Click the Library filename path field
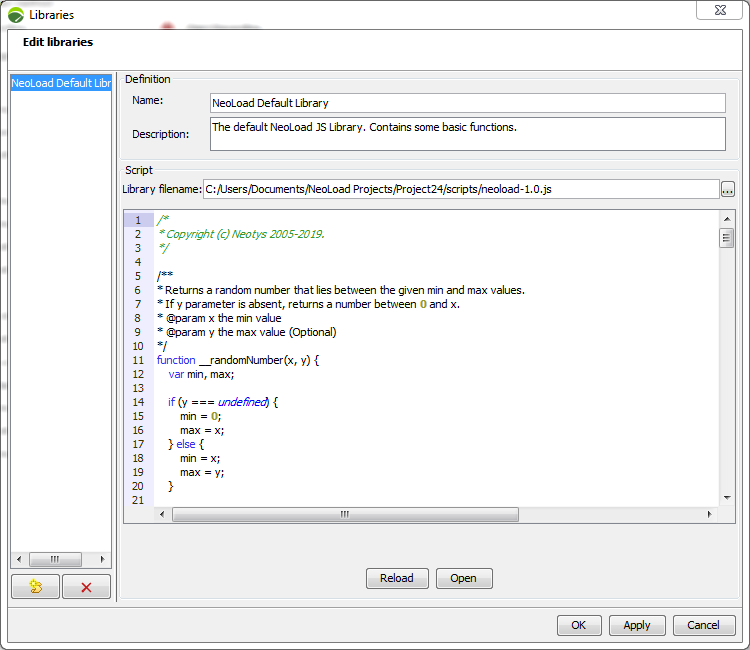This screenshot has width=750, height=650. 460,190
